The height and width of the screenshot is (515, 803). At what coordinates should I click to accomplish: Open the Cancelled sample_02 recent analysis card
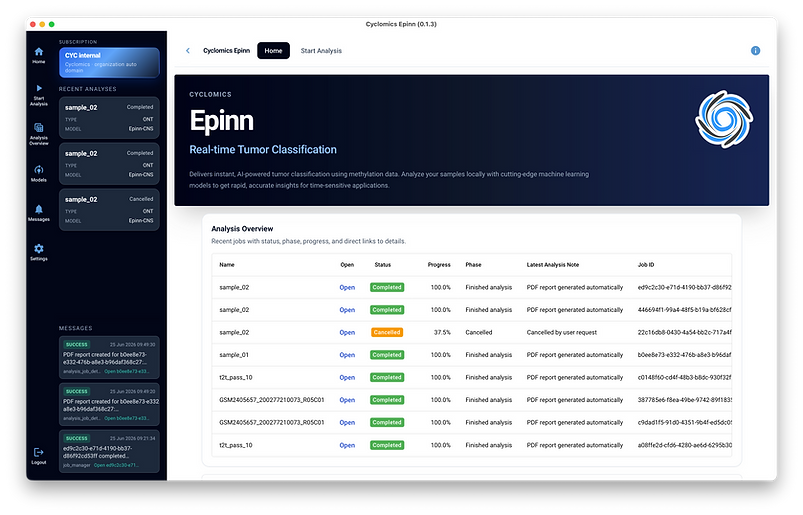(109, 210)
